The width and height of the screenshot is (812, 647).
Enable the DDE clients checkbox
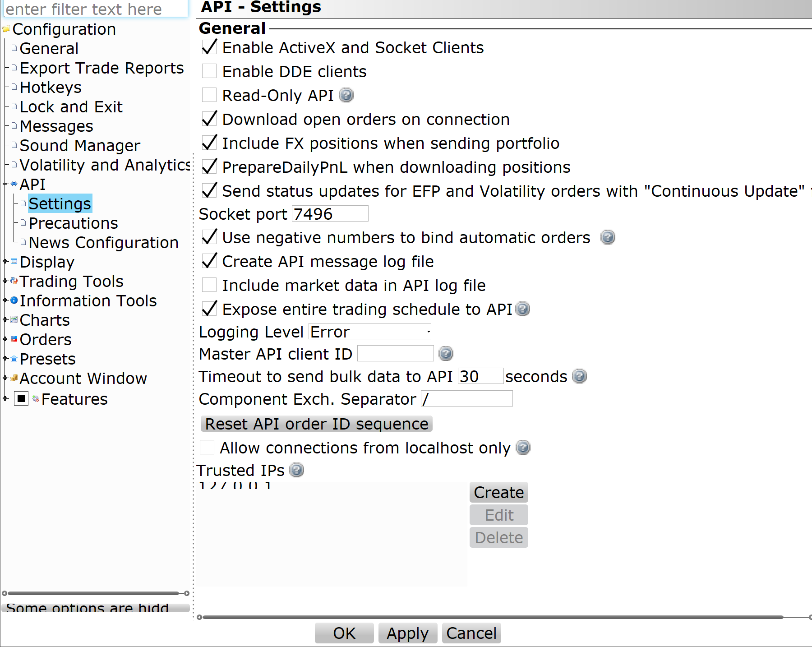(209, 71)
